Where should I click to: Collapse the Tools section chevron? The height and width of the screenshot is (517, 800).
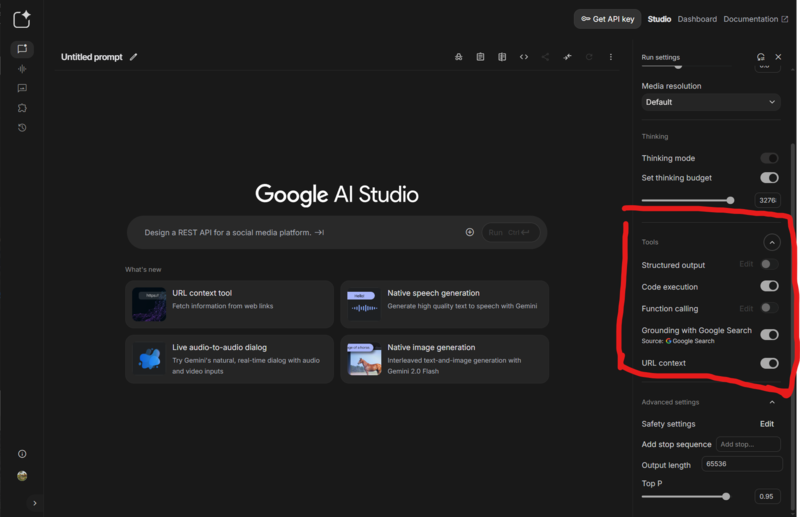pyautogui.click(x=772, y=242)
